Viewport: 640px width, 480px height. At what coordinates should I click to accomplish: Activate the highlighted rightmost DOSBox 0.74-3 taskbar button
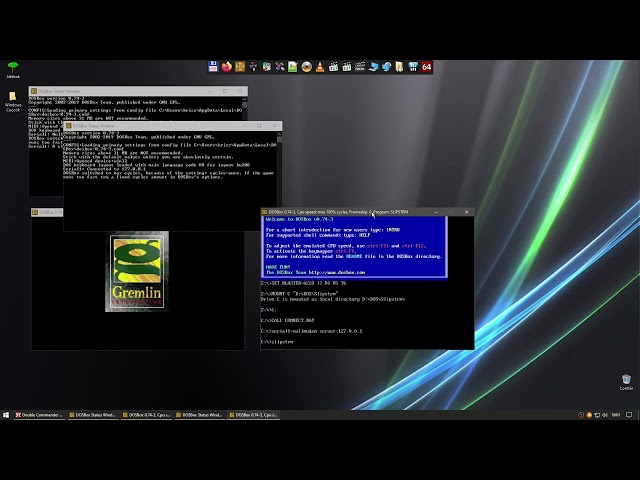(253, 415)
